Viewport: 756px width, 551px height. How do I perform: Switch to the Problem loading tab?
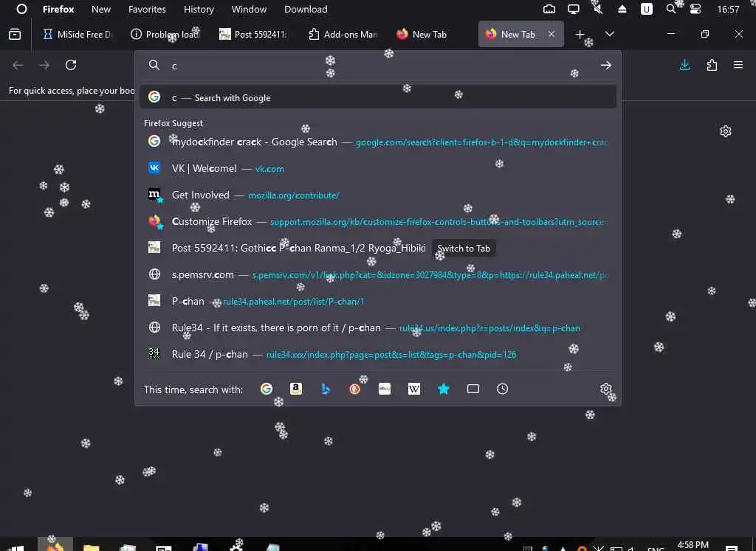[x=165, y=34]
